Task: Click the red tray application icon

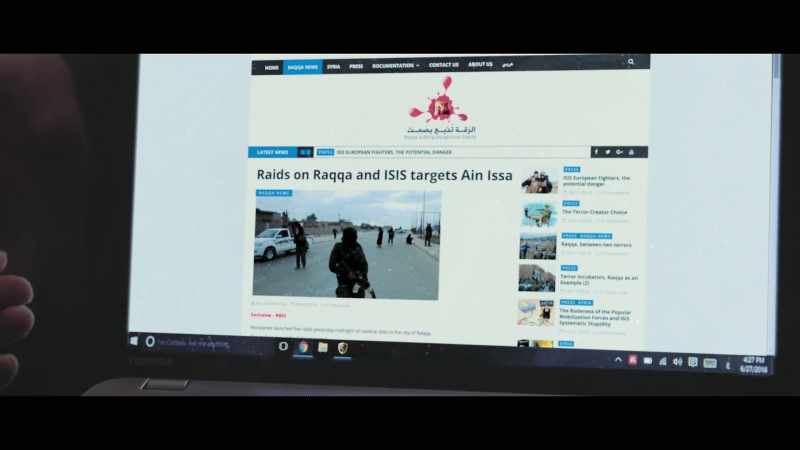Action: [633, 360]
